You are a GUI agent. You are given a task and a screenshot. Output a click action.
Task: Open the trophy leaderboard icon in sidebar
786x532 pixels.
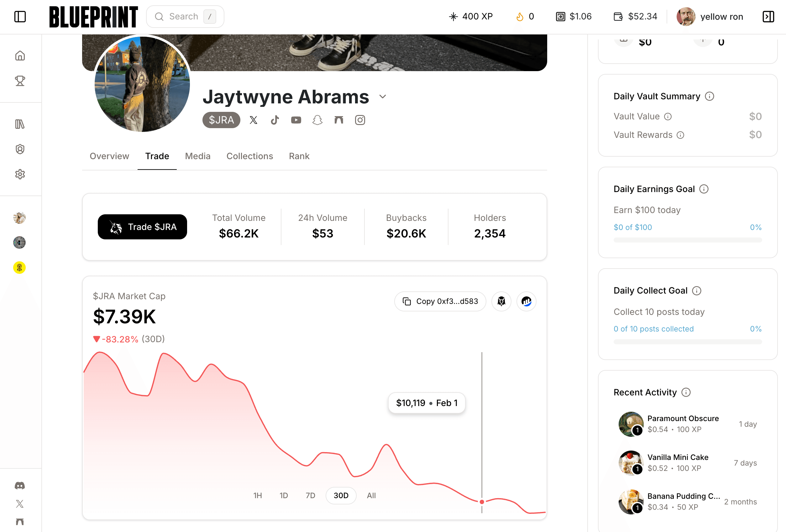tap(20, 81)
